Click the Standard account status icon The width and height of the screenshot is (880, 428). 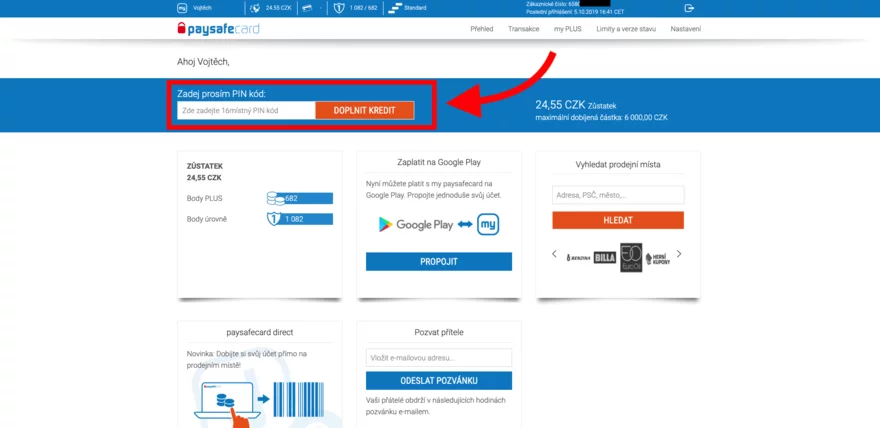tap(396, 8)
